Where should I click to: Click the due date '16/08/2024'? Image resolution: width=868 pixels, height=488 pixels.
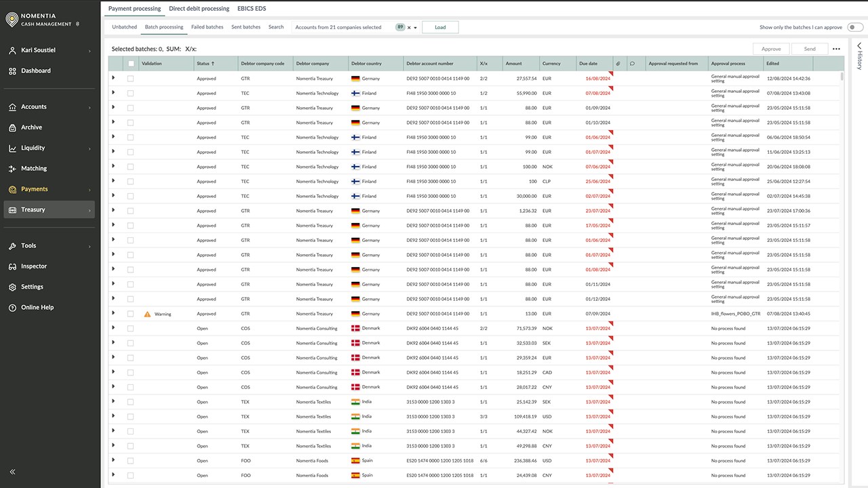pyautogui.click(x=598, y=79)
